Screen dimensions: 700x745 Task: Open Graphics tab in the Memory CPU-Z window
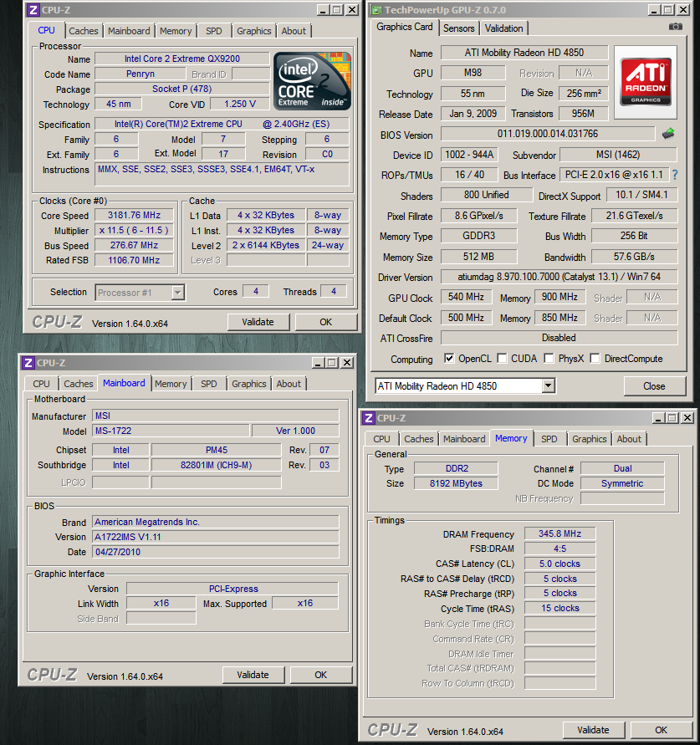[x=590, y=439]
